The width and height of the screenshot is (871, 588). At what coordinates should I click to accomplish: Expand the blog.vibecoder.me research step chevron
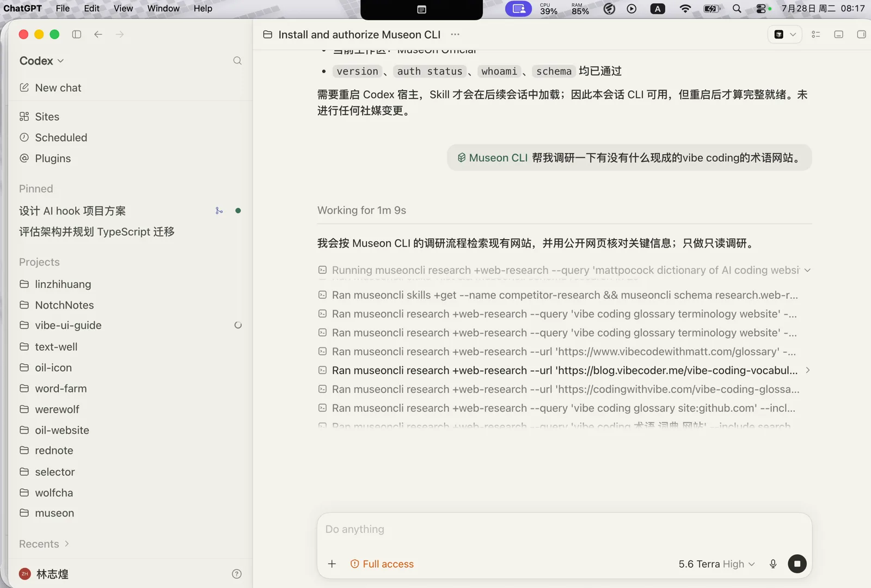tap(808, 370)
